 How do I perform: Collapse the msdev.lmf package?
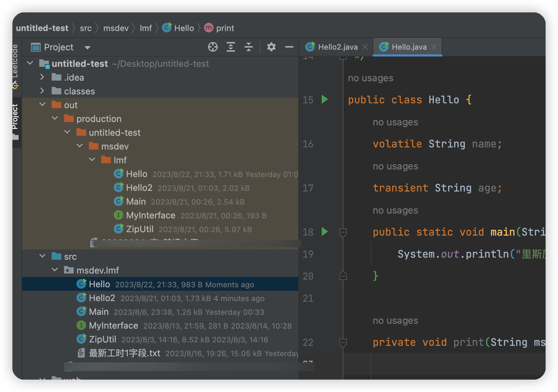[x=55, y=270]
